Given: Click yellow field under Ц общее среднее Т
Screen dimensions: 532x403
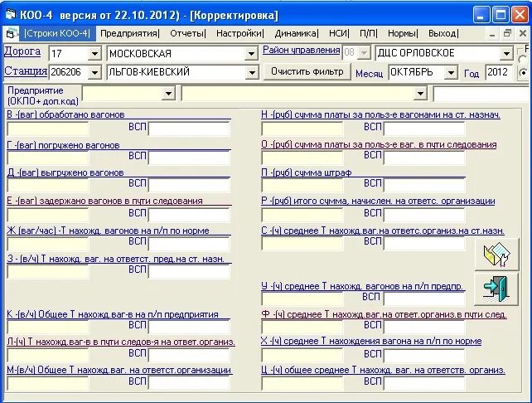Looking at the screenshot, I should [x=302, y=383].
